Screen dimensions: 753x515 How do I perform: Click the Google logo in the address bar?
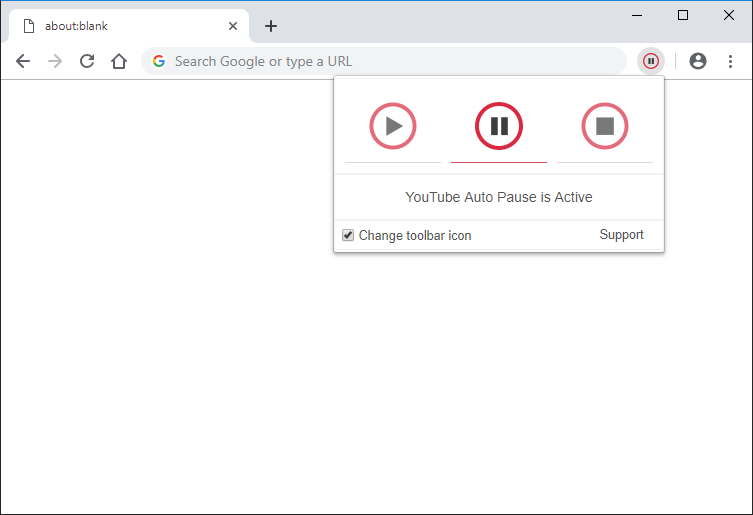coord(159,61)
